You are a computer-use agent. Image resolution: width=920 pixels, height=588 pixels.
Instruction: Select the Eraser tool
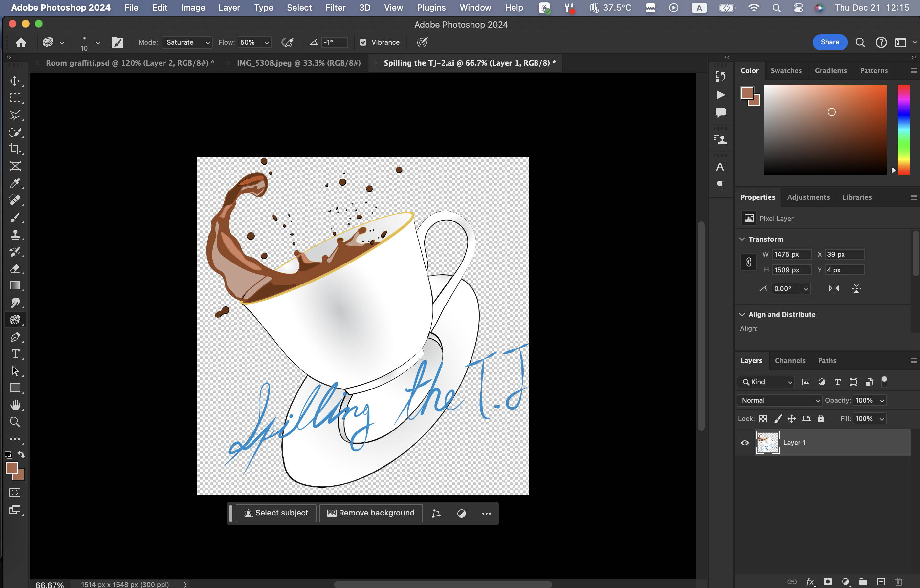click(x=15, y=269)
